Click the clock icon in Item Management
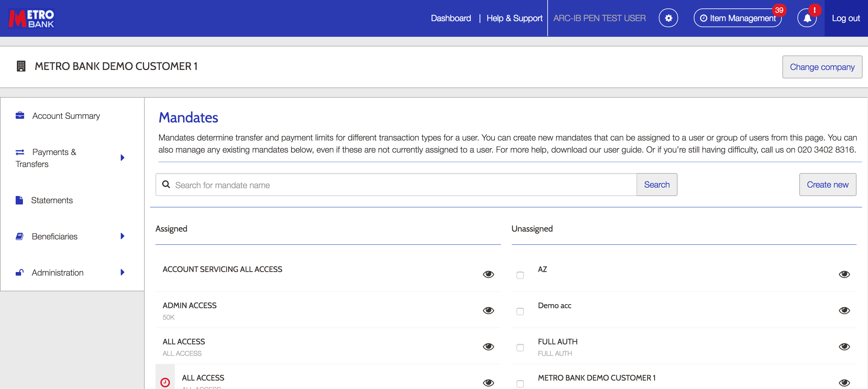 [703, 18]
